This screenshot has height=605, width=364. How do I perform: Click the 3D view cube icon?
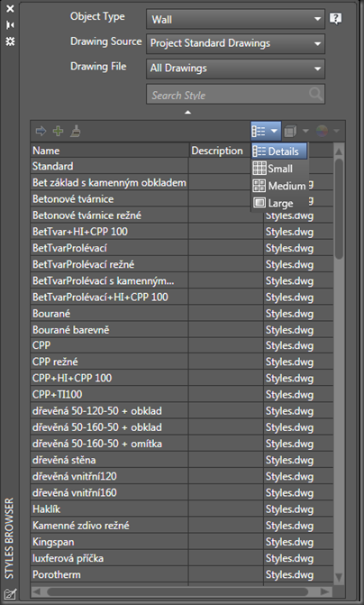pyautogui.click(x=290, y=131)
